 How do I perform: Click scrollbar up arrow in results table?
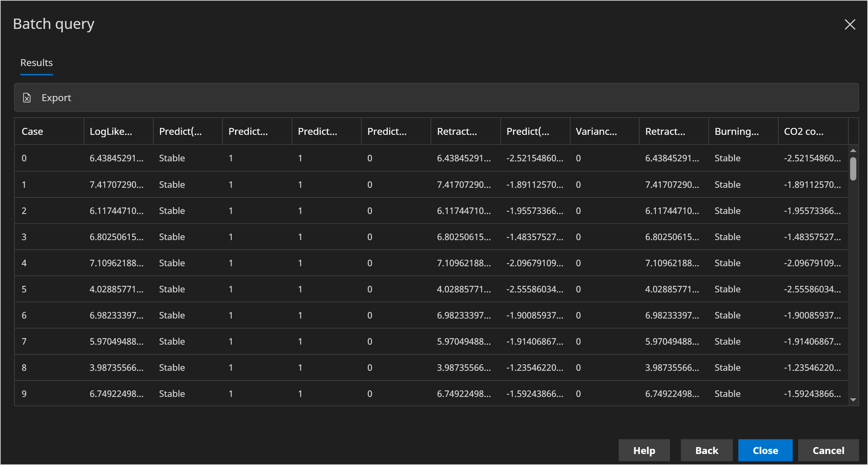853,151
